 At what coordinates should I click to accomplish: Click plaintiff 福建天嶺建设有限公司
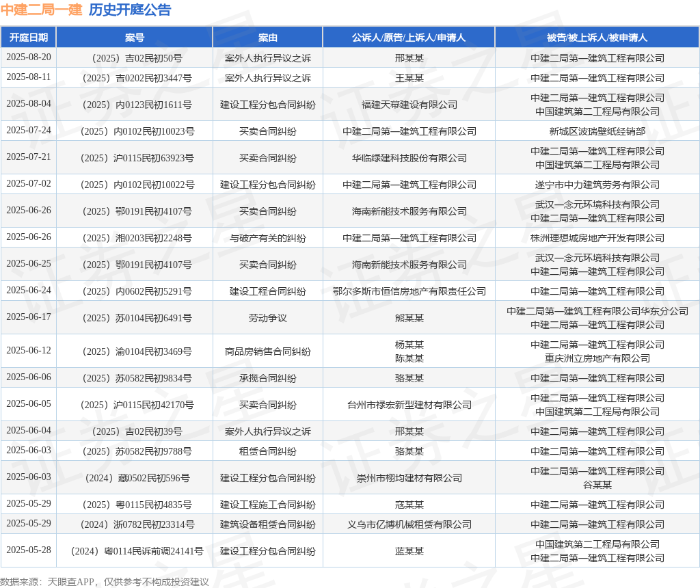pos(409,105)
